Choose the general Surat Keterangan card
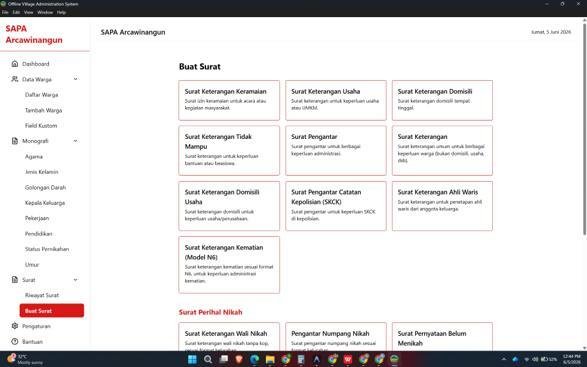The width and height of the screenshot is (587, 367). click(x=442, y=151)
